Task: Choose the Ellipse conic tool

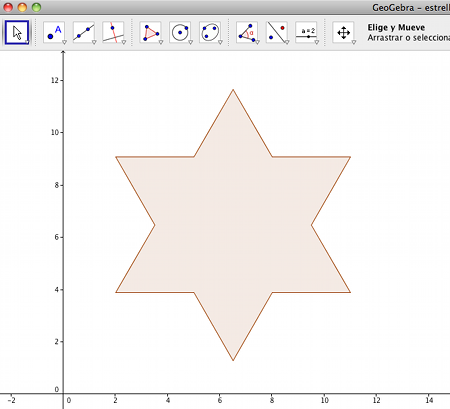Action: 210,32
